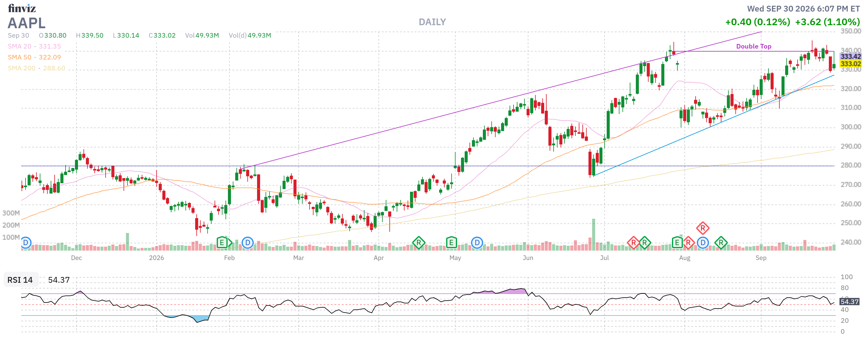868x341 pixels.
Task: Click the AAPL ticker symbol
Action: click(x=27, y=23)
